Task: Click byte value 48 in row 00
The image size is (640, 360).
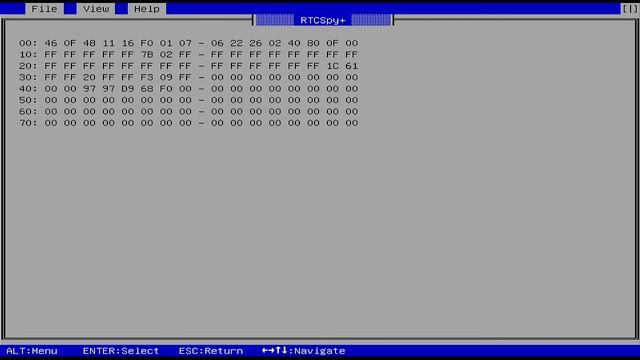Action: [89, 43]
